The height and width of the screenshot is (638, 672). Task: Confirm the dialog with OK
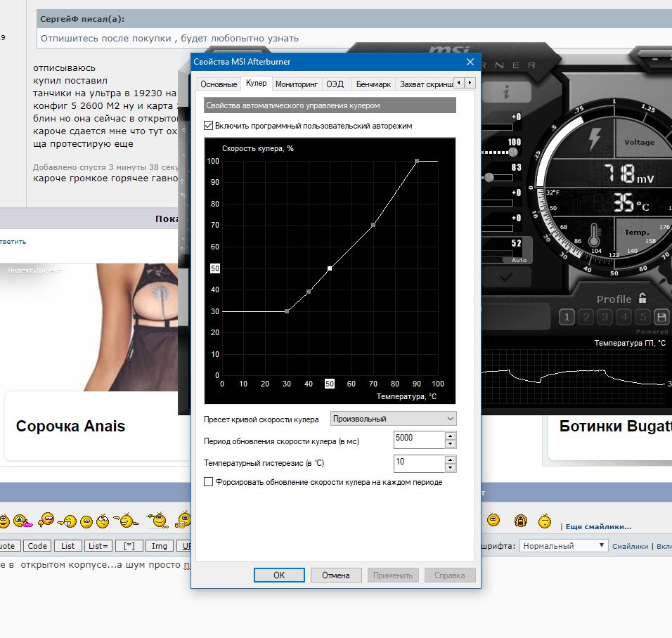279,575
